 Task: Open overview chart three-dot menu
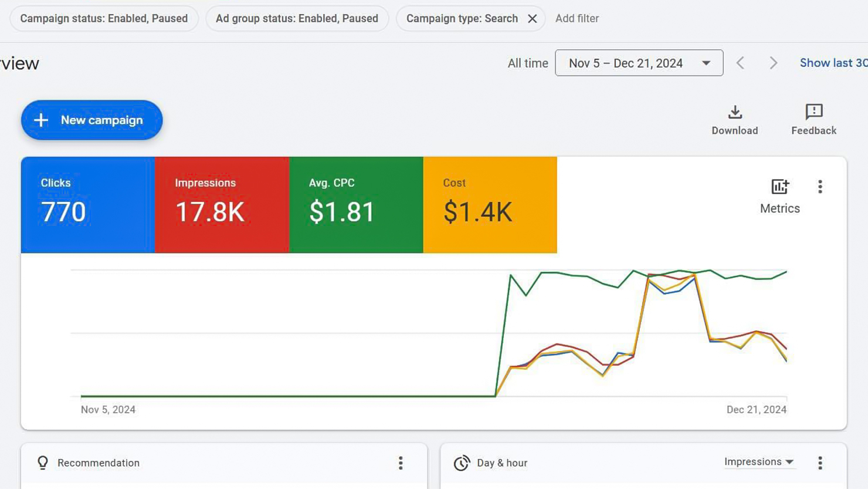(820, 187)
